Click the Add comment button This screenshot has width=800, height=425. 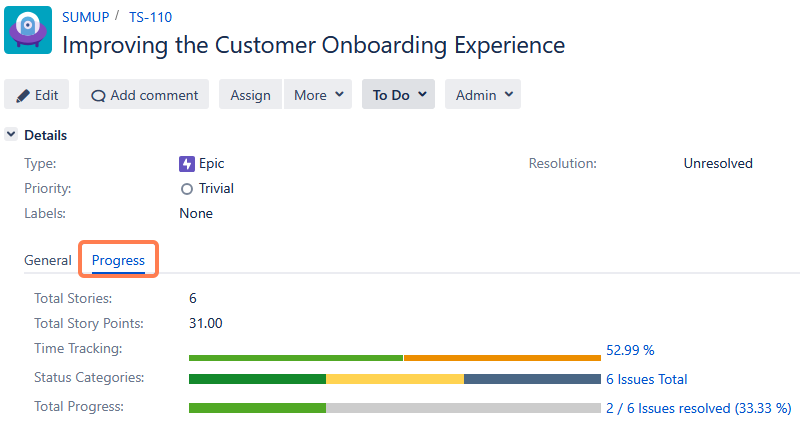point(144,95)
